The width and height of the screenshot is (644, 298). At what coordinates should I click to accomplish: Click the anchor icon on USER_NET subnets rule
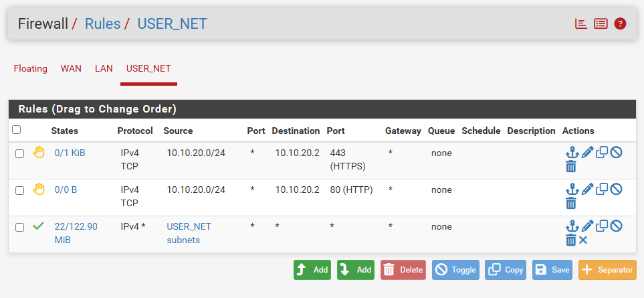(x=572, y=226)
